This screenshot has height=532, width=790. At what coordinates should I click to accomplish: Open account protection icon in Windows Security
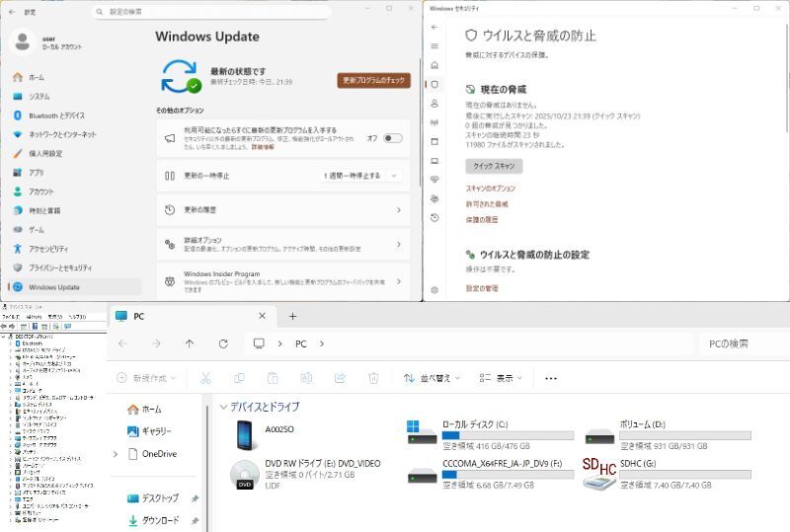click(x=434, y=104)
